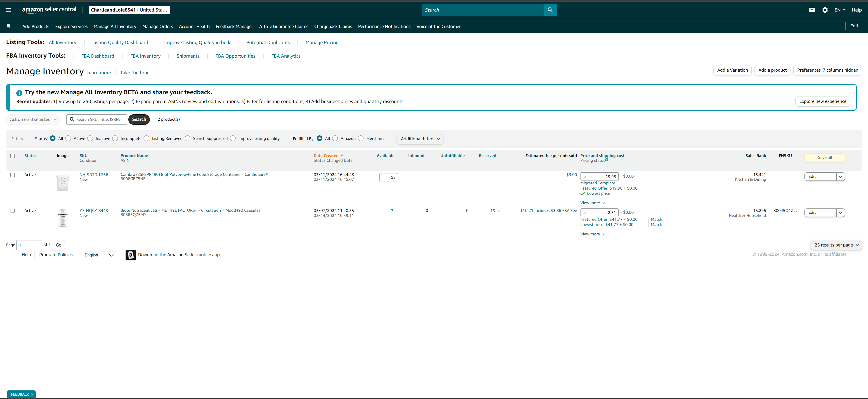Image resolution: width=868 pixels, height=399 pixels.
Task: Close the FEEDBACK tab with X
Action: (x=32, y=395)
